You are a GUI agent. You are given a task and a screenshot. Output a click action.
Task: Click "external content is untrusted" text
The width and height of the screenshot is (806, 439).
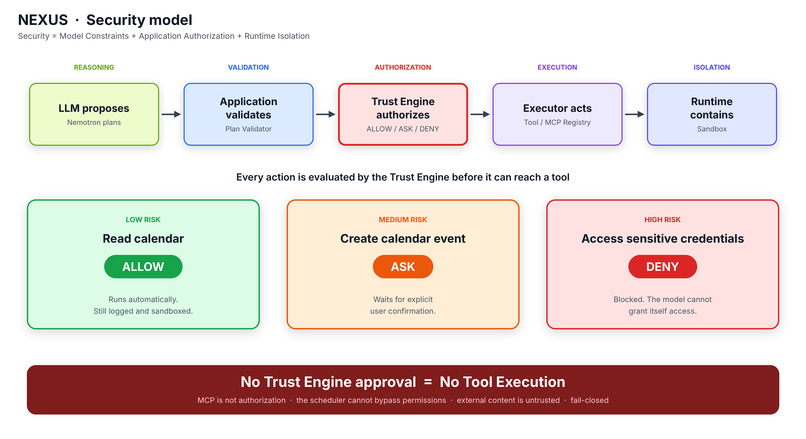pos(508,400)
